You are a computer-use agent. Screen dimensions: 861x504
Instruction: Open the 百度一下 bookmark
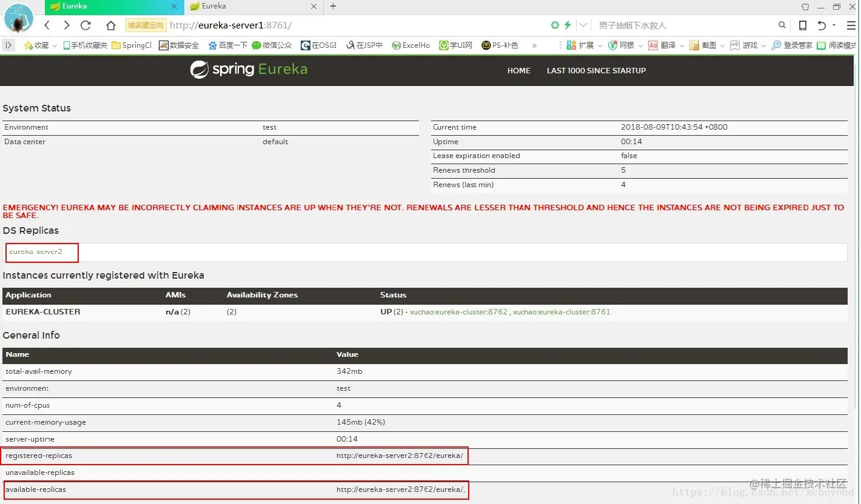click(227, 45)
